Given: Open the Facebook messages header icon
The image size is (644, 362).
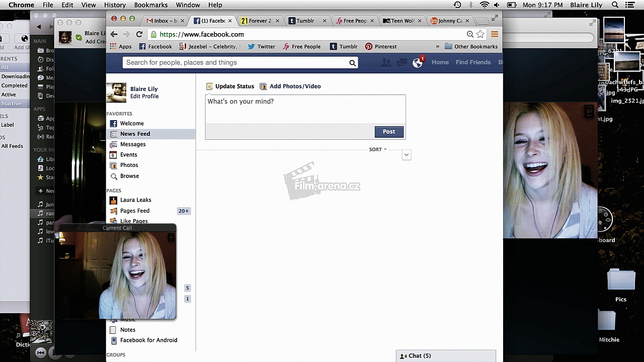Looking at the screenshot, I should click(402, 63).
